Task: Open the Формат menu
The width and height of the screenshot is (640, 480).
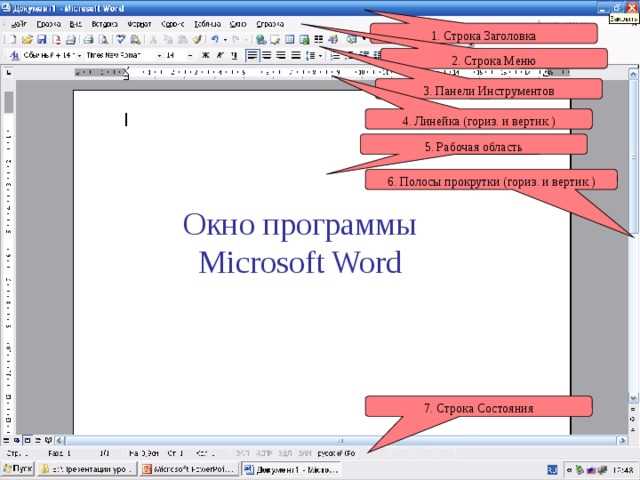Action: 139,24
